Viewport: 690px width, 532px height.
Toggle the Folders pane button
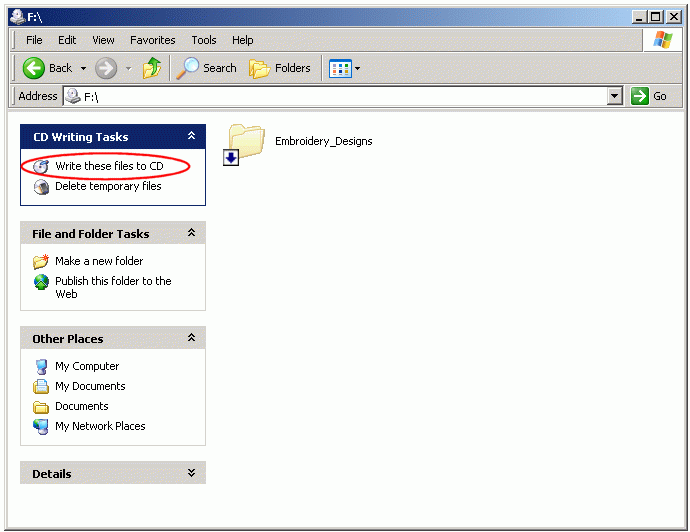pyautogui.click(x=280, y=68)
